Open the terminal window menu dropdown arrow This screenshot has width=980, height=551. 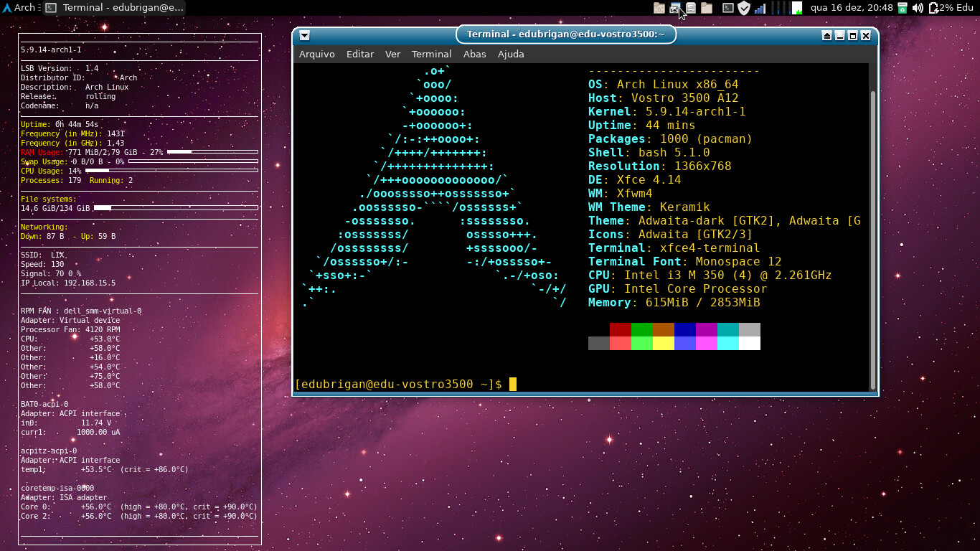tap(305, 35)
